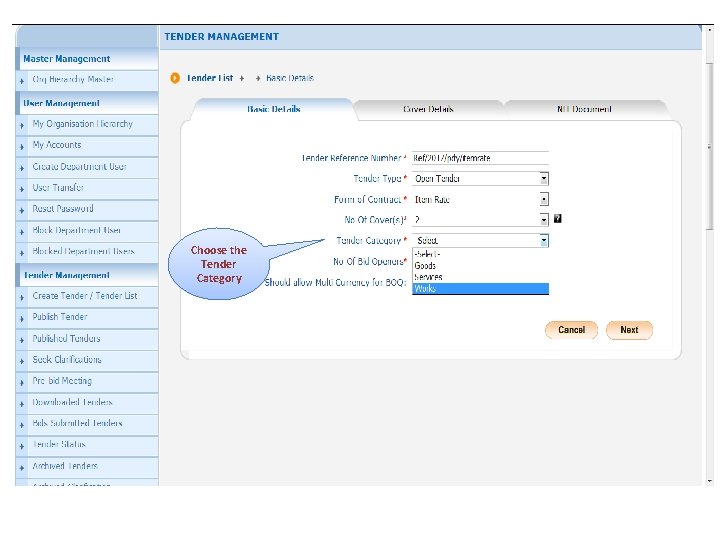The height and width of the screenshot is (540, 720).
Task: Choose Services from Tender Category list
Action: 480,277
